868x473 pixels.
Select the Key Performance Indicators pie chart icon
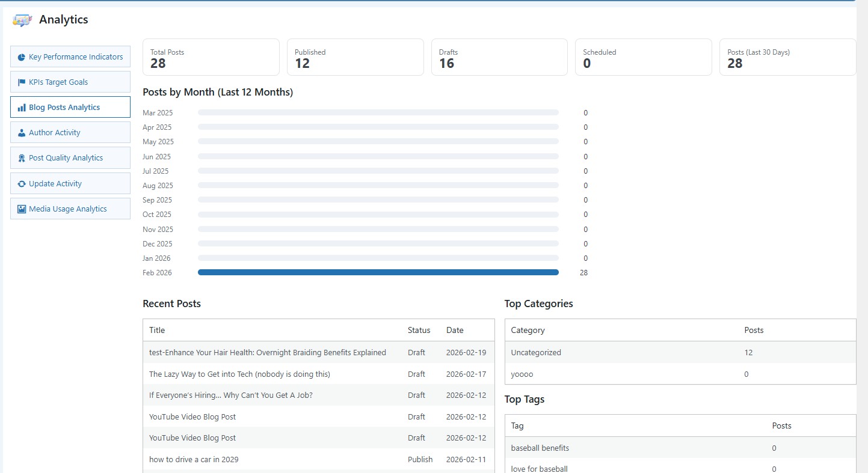[23, 56]
